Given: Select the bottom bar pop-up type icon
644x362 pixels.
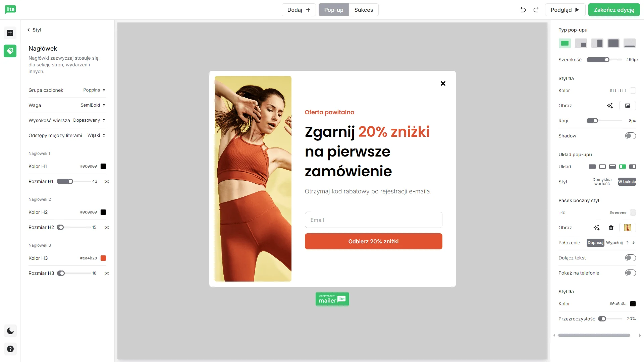Looking at the screenshot, I should 630,43.
